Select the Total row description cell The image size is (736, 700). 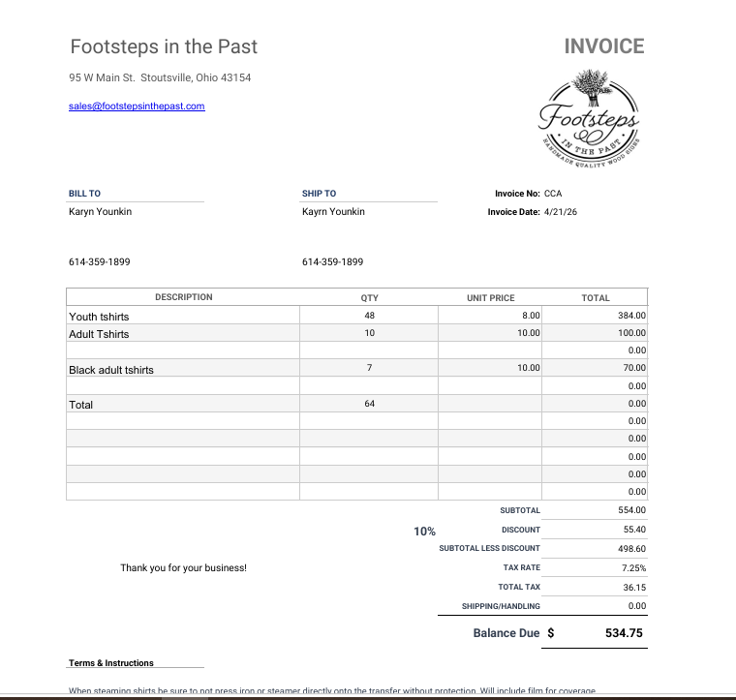(183, 404)
